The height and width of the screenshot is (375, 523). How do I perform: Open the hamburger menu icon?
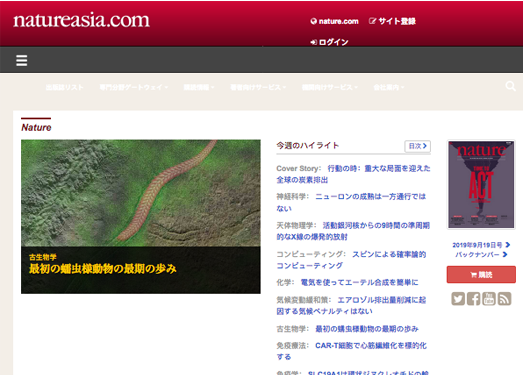click(22, 60)
